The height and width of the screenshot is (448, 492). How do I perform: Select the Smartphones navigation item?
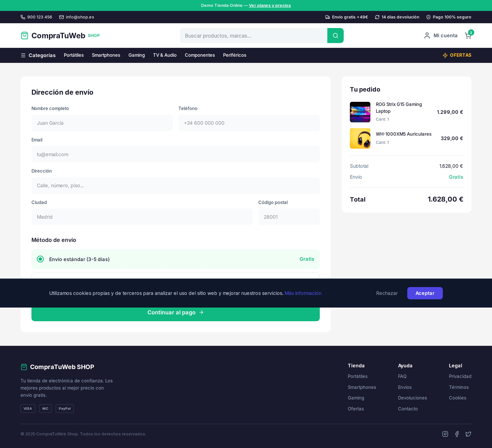click(x=106, y=55)
